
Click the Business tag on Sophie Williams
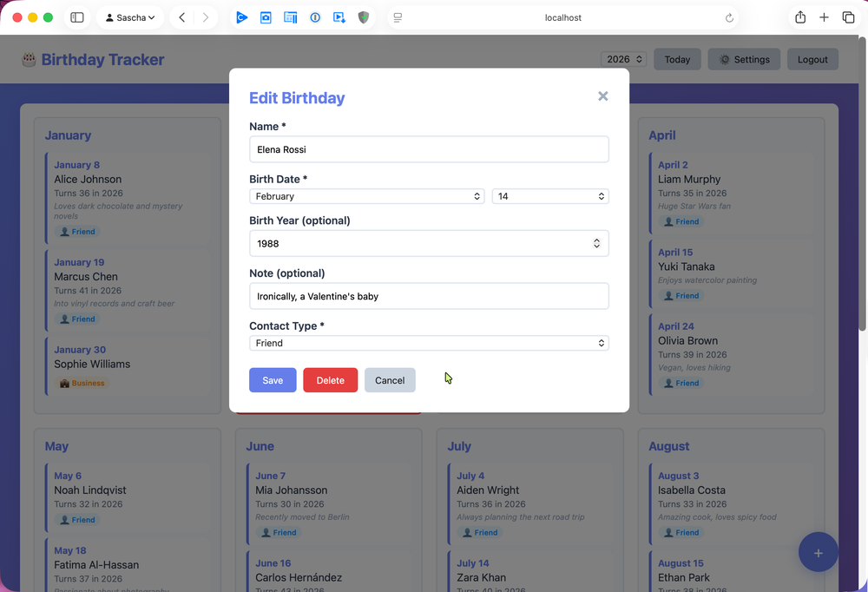pos(82,383)
